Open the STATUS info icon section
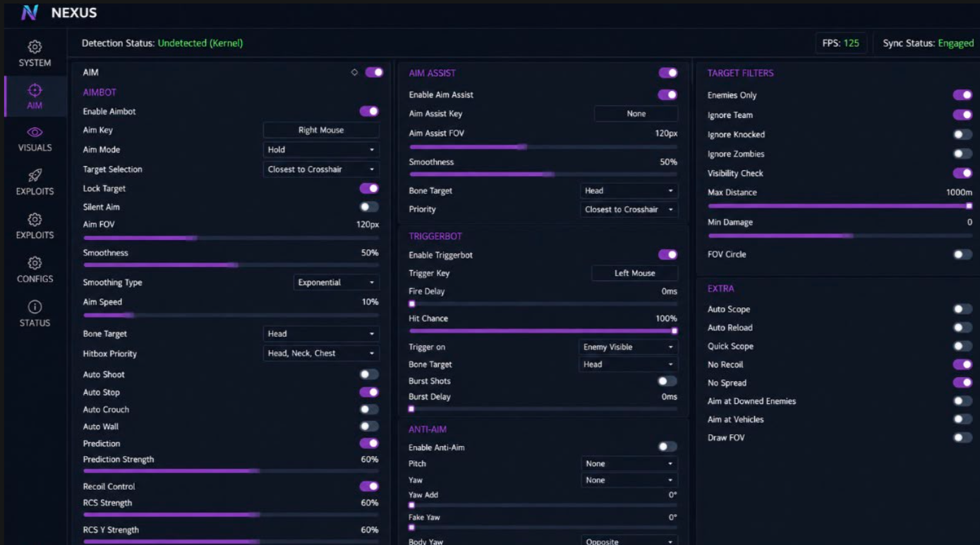980x545 pixels. click(35, 306)
